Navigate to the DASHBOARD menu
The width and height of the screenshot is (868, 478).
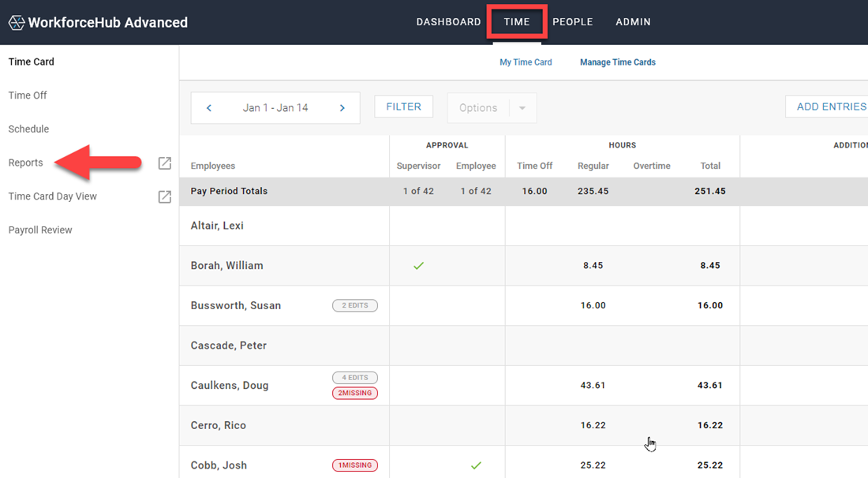(448, 21)
